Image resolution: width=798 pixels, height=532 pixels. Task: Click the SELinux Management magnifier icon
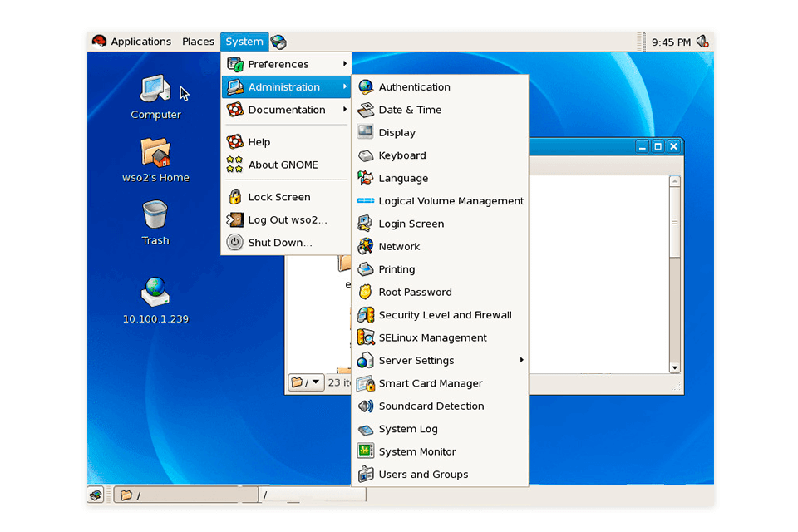(x=366, y=337)
